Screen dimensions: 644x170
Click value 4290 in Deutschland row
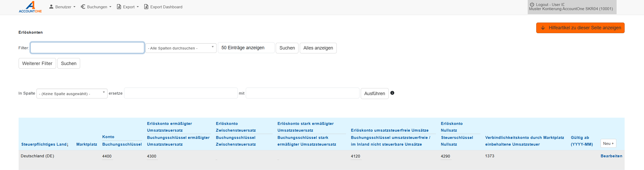point(446,156)
